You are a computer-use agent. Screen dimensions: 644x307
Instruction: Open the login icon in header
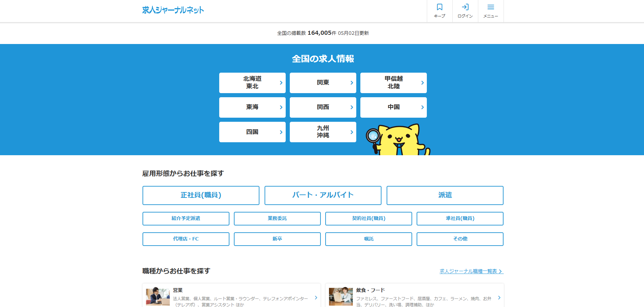pos(465,8)
